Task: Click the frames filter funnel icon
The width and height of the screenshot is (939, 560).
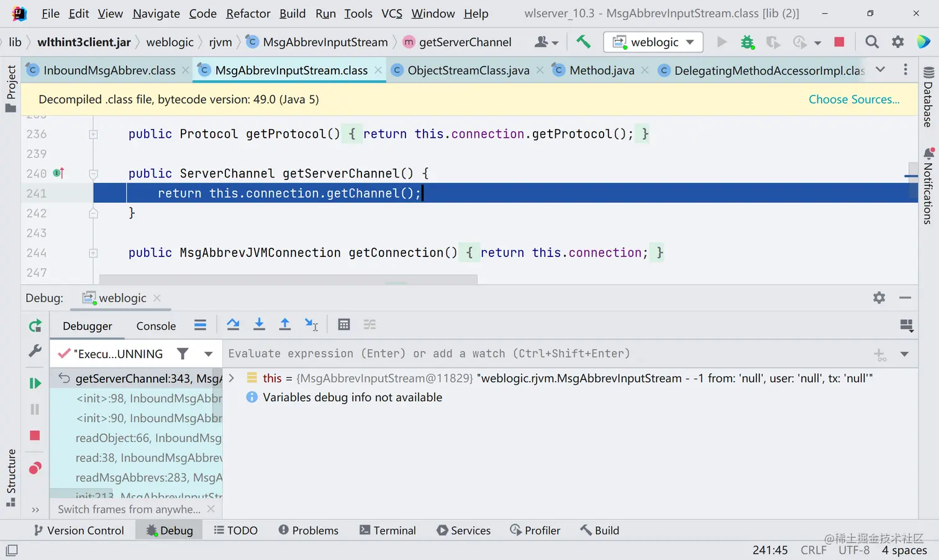Action: coord(182,353)
